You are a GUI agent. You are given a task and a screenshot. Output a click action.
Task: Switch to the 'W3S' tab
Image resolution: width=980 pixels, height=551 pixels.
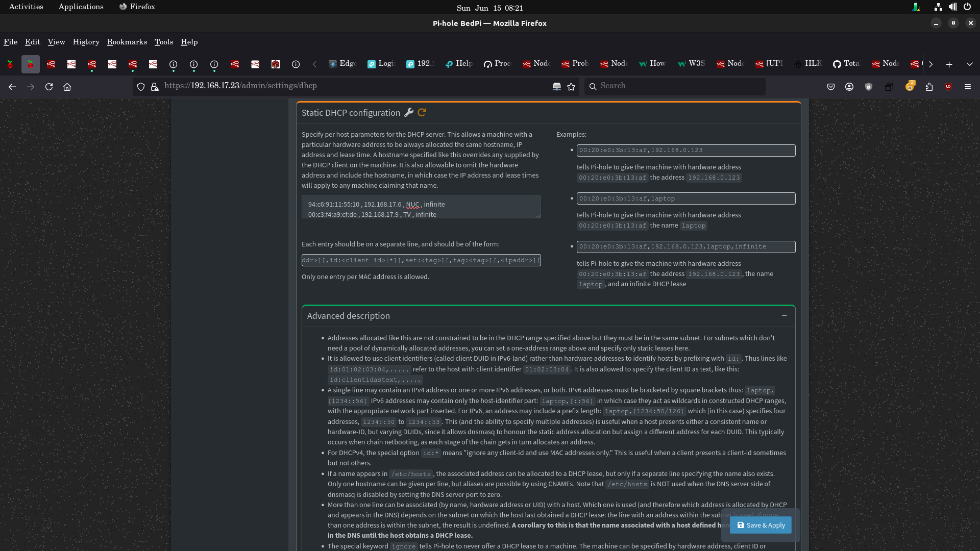click(x=692, y=64)
